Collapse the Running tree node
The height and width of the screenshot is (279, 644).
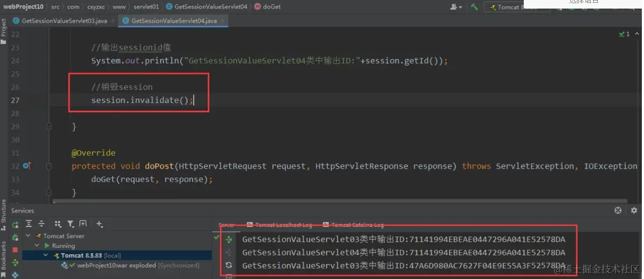37,246
